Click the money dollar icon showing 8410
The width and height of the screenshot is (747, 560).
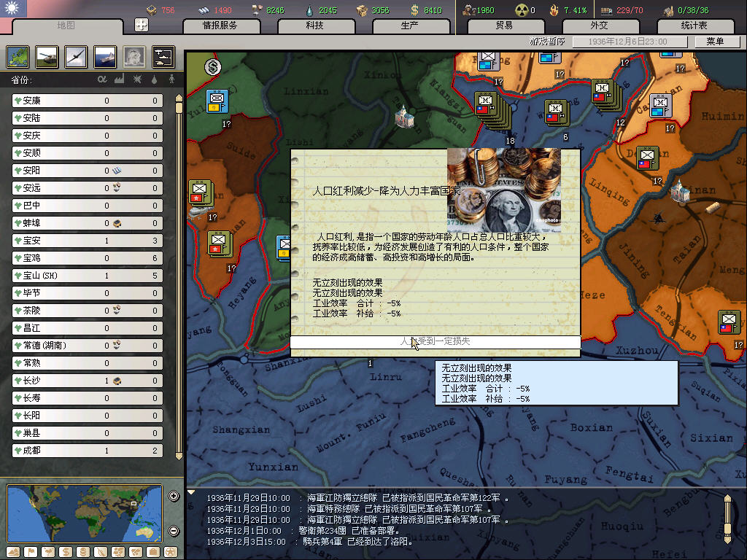click(x=415, y=10)
